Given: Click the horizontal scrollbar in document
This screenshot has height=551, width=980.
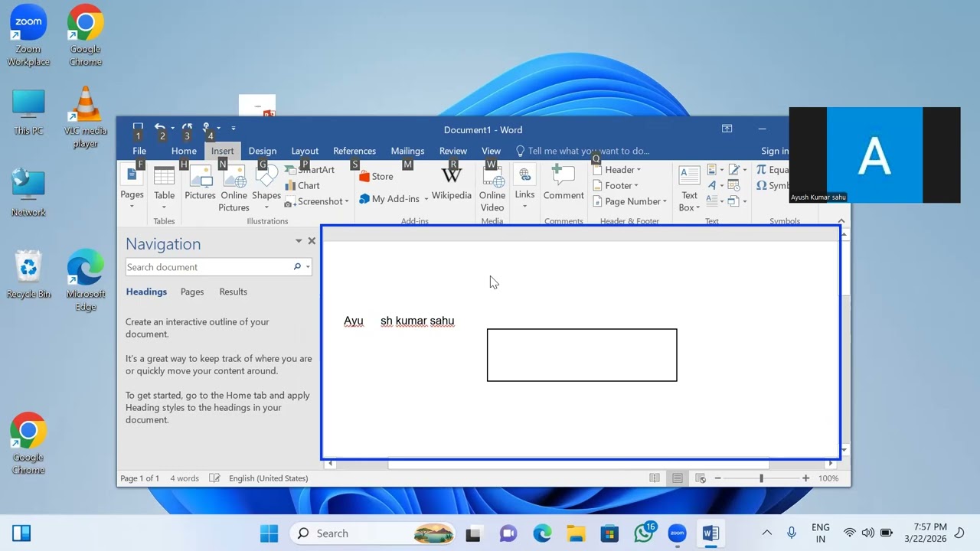Looking at the screenshot, I should point(580,464).
